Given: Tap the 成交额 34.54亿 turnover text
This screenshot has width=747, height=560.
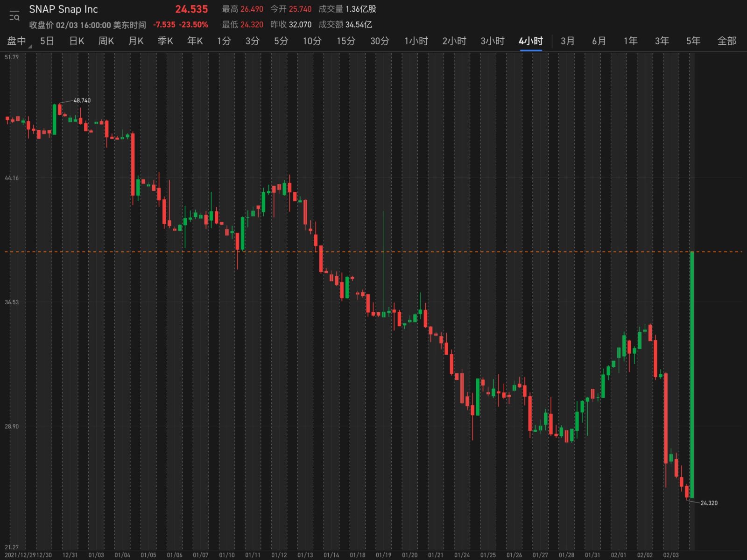Looking at the screenshot, I should [x=345, y=25].
